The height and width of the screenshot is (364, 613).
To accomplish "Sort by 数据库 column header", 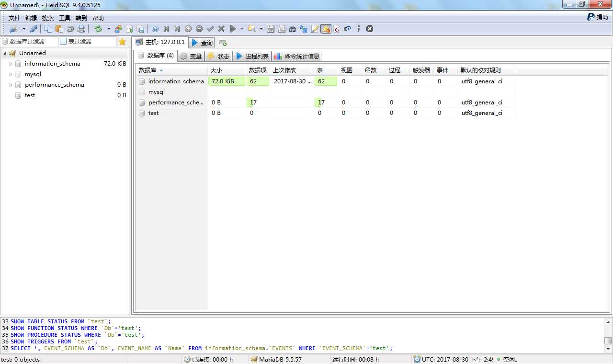I will 171,70.
